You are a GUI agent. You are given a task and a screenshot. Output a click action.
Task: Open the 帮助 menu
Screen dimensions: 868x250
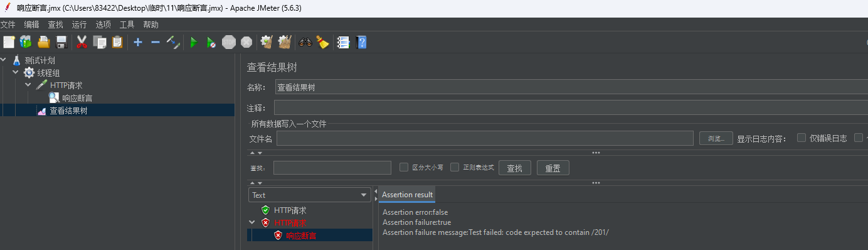(151, 24)
